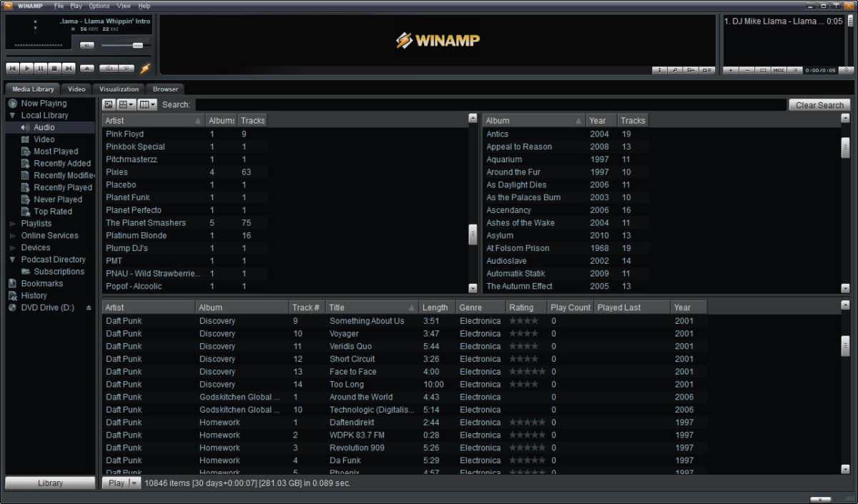Collapse the Podcast Directory node
The width and height of the screenshot is (858, 504).
12,260
